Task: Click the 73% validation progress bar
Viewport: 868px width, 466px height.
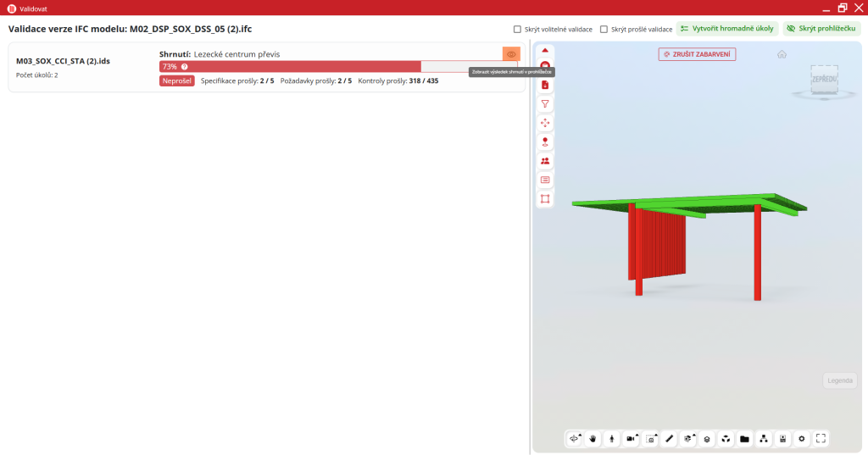Action: pyautogui.click(x=338, y=66)
